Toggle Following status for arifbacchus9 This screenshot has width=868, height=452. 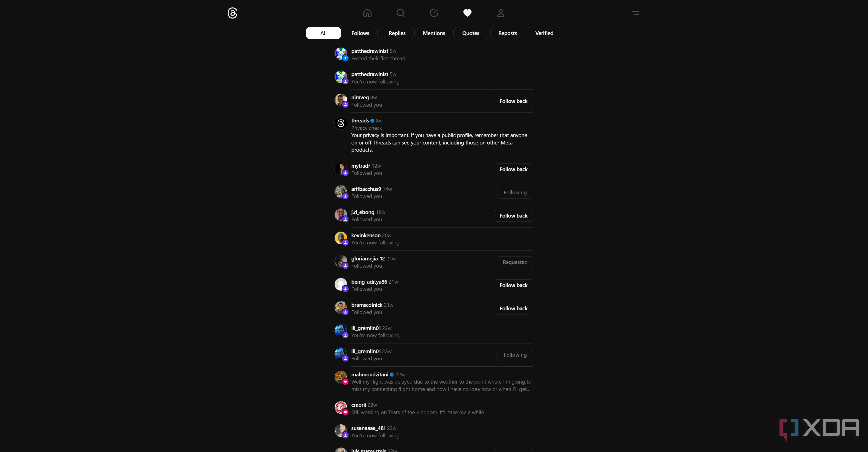point(515,193)
